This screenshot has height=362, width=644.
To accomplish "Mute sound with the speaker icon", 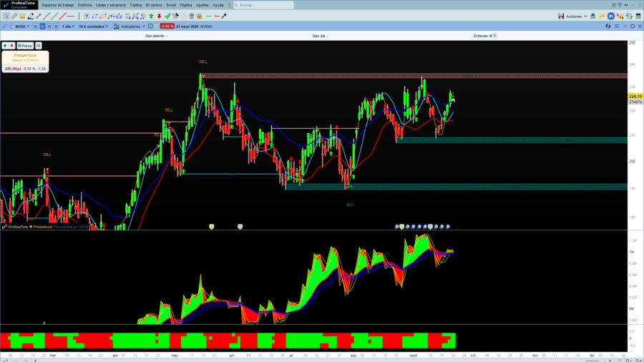I will click(x=611, y=16).
